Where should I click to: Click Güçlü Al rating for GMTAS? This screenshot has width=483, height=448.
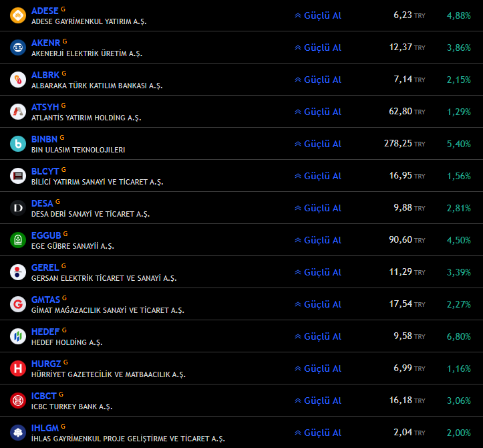tap(318, 304)
